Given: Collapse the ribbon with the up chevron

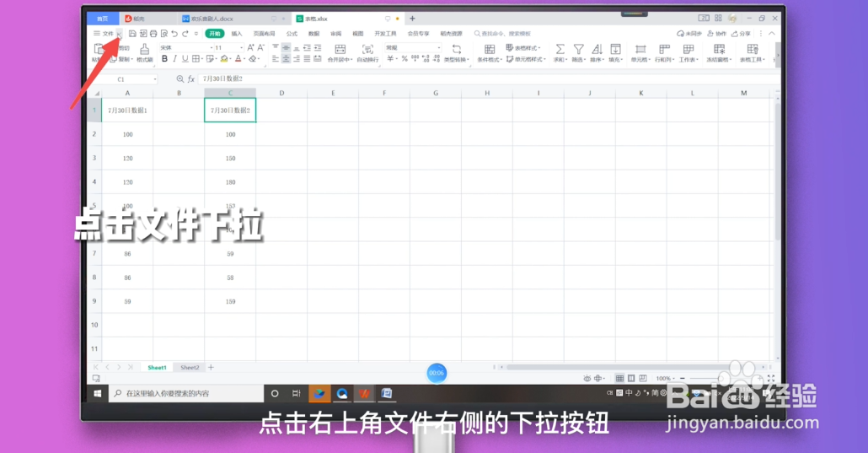Looking at the screenshot, I should [772, 34].
